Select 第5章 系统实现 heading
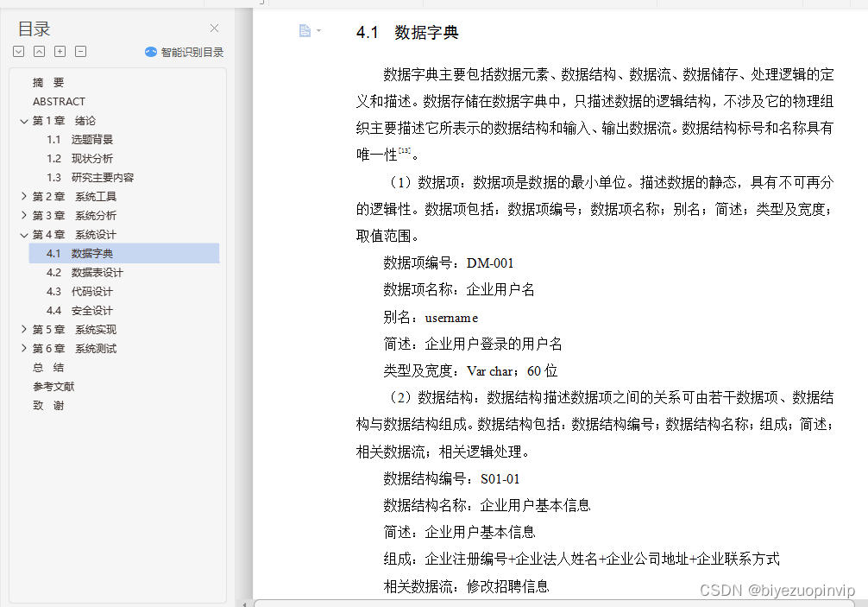The image size is (868, 607). [74, 330]
